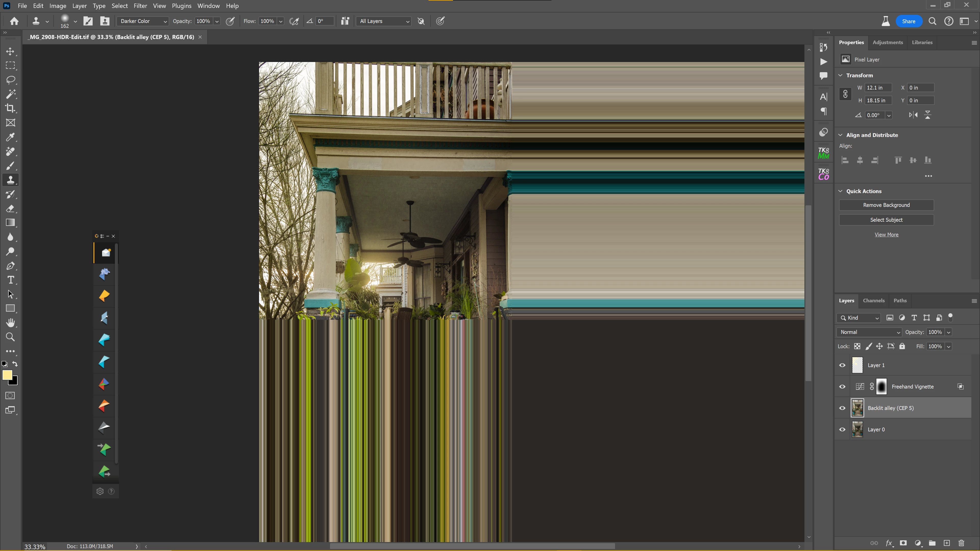
Task: Delete layer with the trash icon
Action: pyautogui.click(x=961, y=543)
